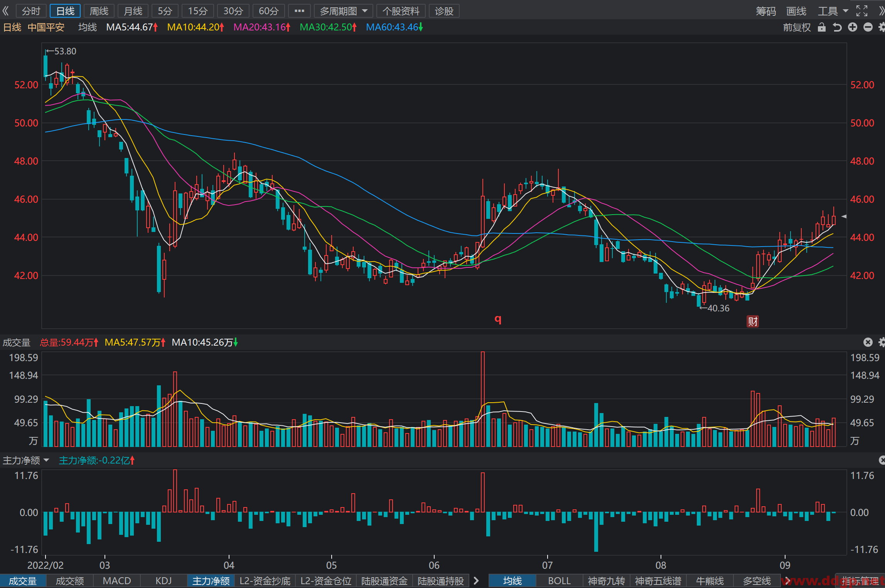Open fullscreen mode icon
The image size is (885, 588).
[862, 11]
